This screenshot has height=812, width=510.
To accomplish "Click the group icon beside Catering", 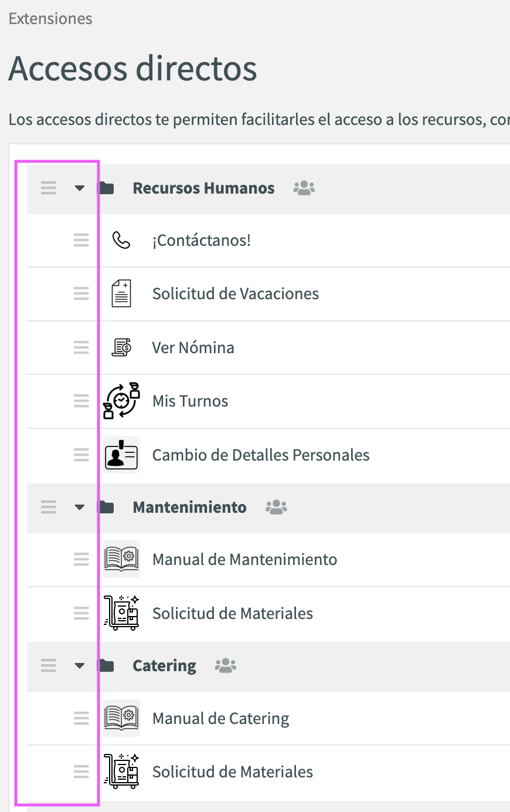I will [226, 665].
